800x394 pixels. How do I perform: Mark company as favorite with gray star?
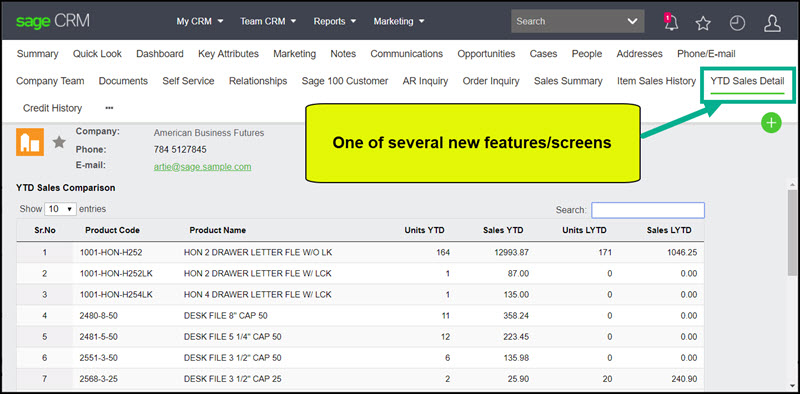(x=60, y=142)
